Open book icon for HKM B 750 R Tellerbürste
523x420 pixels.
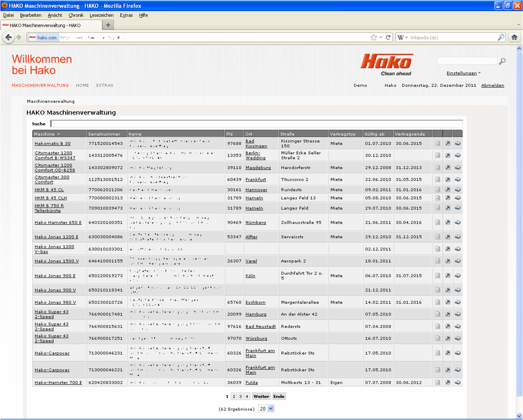point(458,208)
